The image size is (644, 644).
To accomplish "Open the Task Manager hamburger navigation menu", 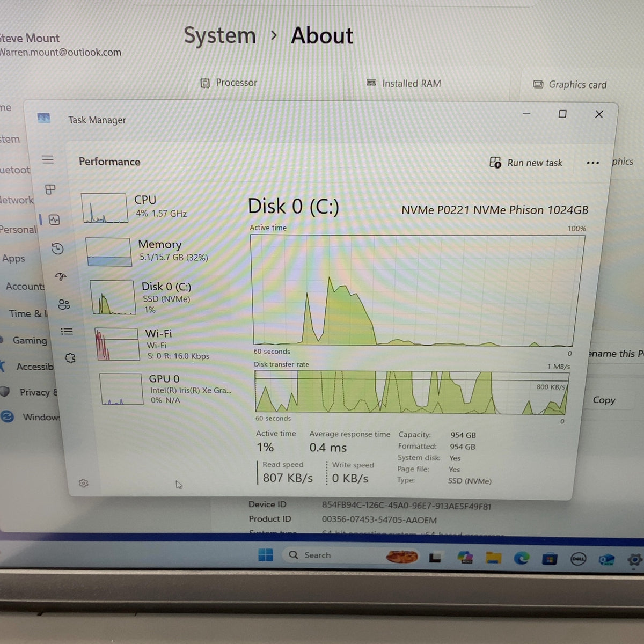I will click(48, 159).
